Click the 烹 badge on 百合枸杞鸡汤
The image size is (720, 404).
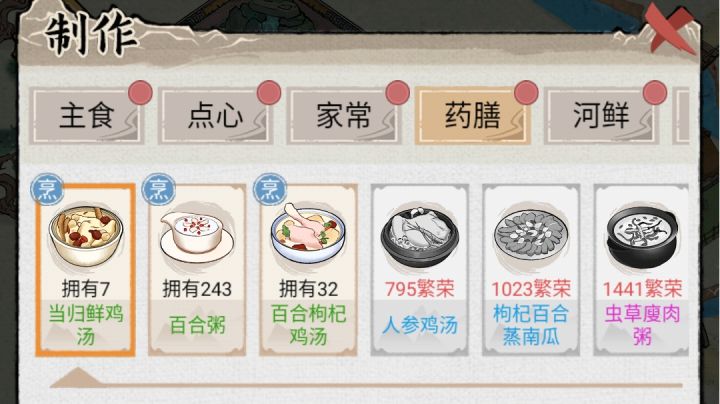coord(270,189)
